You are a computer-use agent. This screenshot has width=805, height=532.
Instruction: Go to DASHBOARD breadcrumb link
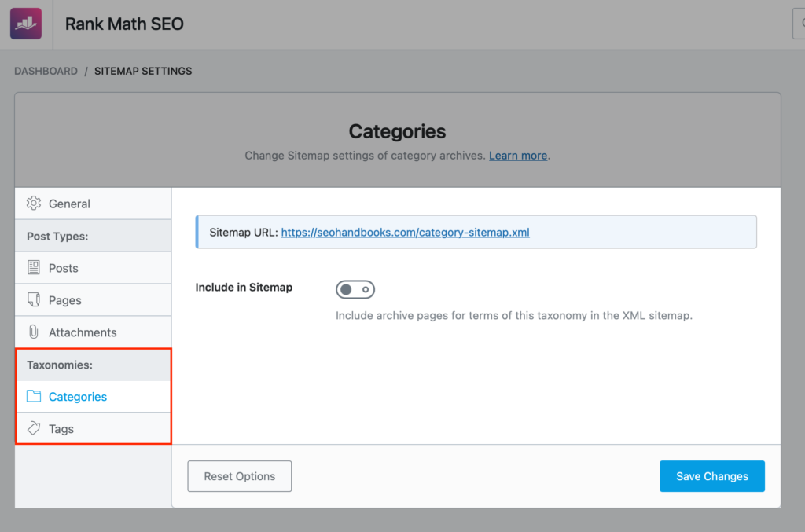[x=46, y=72]
